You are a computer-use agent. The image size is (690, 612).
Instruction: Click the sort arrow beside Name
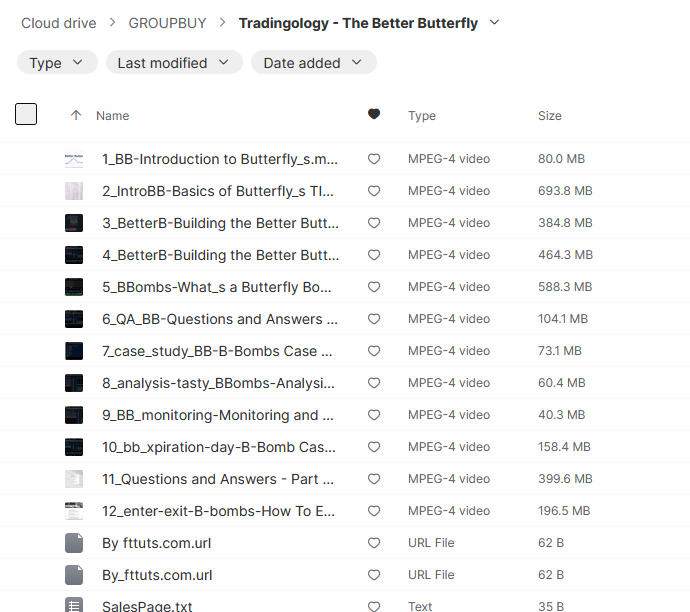pyautogui.click(x=76, y=116)
